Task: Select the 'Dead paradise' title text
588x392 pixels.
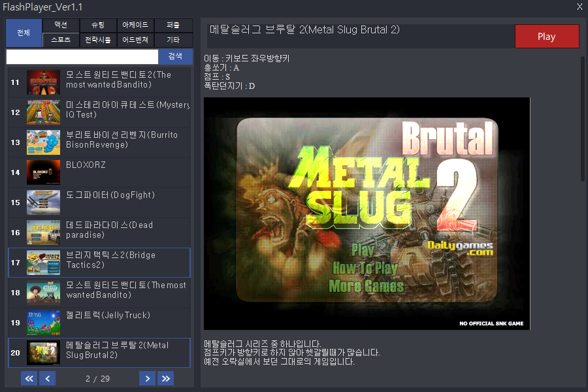Action: (x=110, y=229)
